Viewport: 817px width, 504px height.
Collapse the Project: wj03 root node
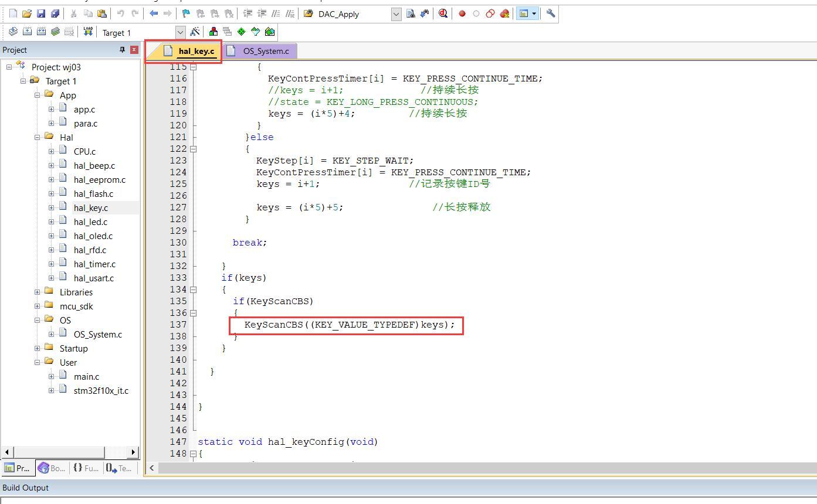click(x=9, y=67)
